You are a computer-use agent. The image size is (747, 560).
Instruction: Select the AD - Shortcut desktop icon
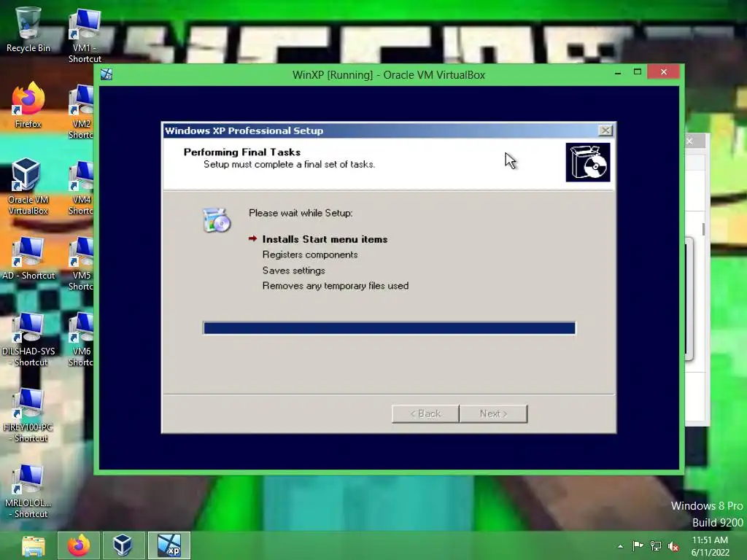click(28, 258)
